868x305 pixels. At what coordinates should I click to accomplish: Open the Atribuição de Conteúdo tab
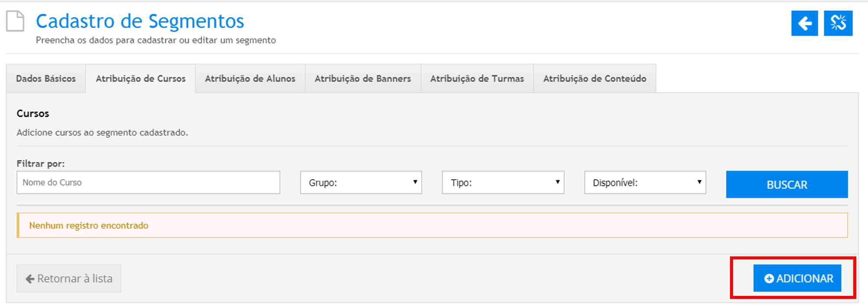595,79
